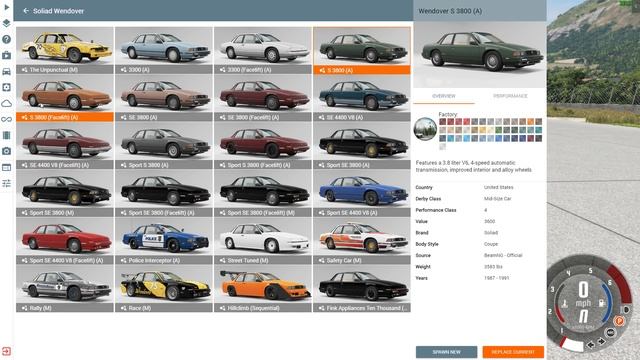Select the maroon SE 3800 (Facelift) (A) config
The width and height of the screenshot is (640, 360).
(263, 98)
